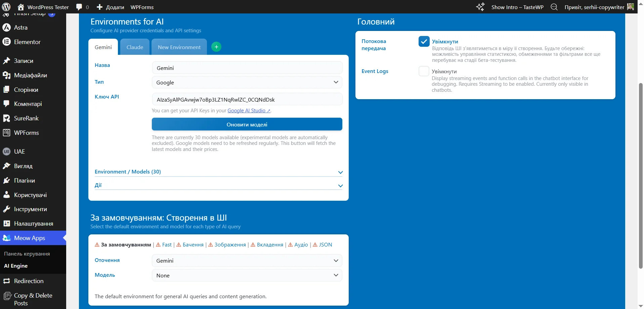Enable the Event Logs checkbox
644x309 pixels.
click(x=424, y=71)
